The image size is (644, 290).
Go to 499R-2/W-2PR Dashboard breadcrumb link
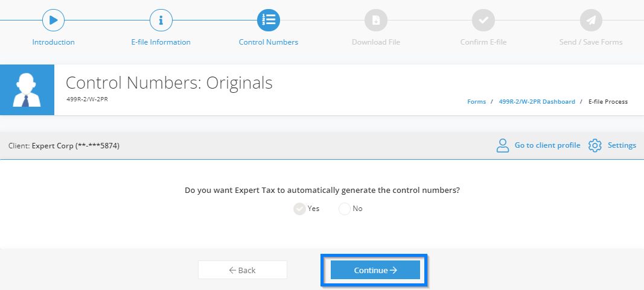click(537, 102)
